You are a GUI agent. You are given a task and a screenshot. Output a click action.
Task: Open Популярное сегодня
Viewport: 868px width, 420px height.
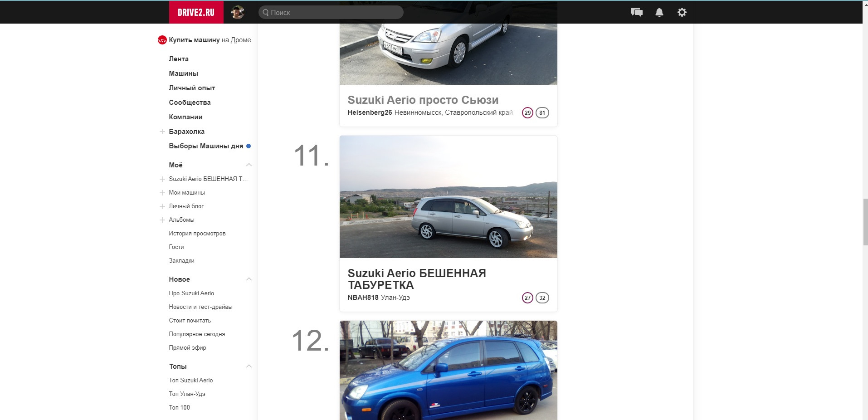pyautogui.click(x=197, y=334)
